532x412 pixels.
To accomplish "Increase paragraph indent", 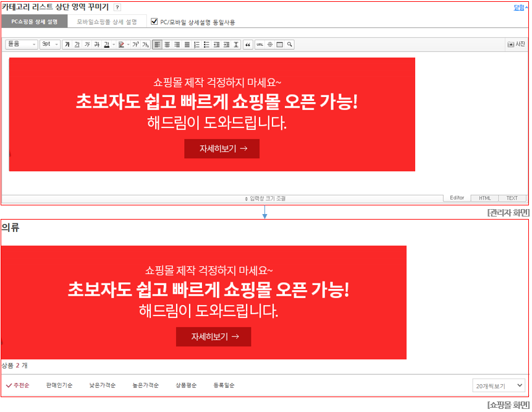I will (x=226, y=45).
